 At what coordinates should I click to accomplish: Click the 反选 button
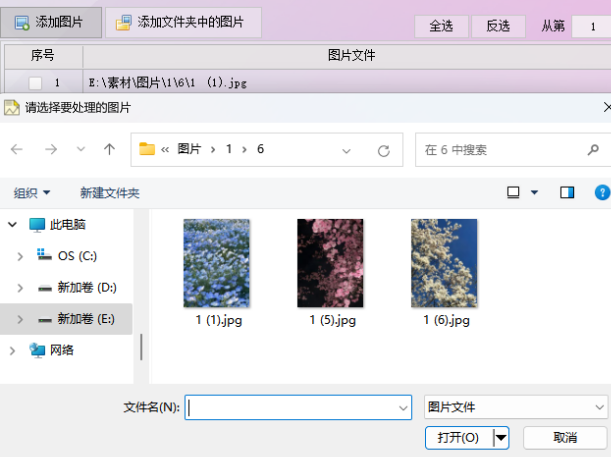[x=498, y=26]
